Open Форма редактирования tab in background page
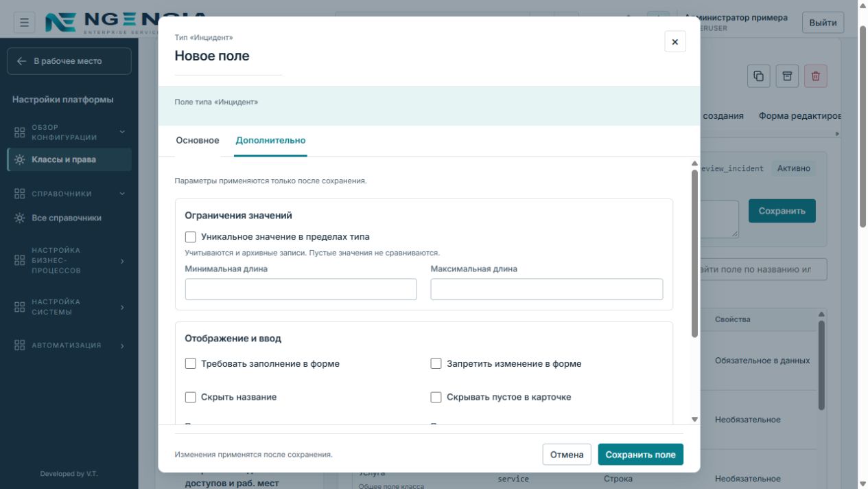 coord(799,116)
